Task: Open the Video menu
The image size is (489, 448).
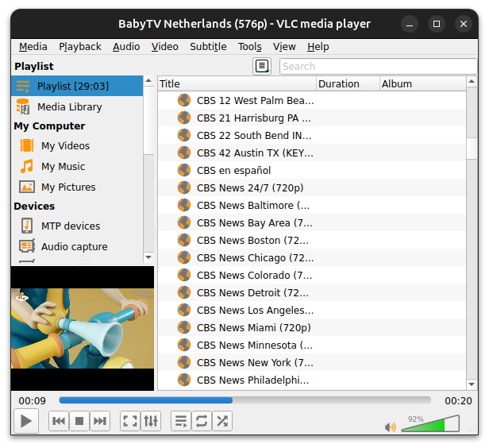Action: [165, 47]
